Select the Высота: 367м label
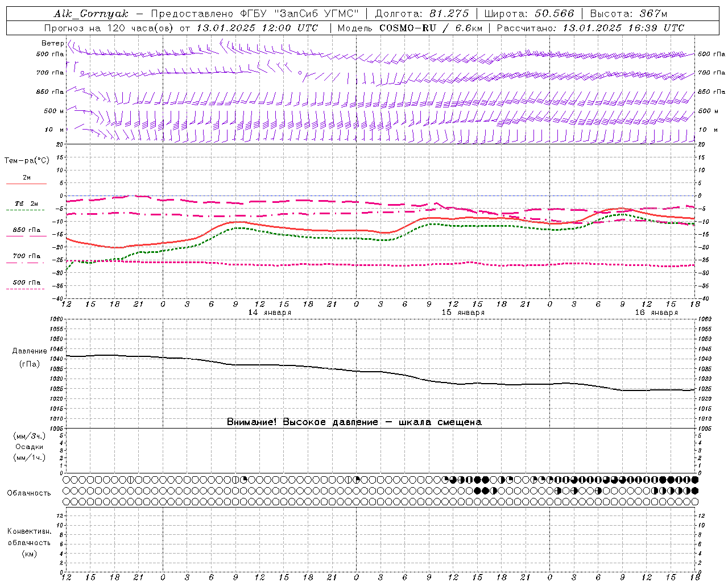The height and width of the screenshot is (582, 728). (x=628, y=14)
